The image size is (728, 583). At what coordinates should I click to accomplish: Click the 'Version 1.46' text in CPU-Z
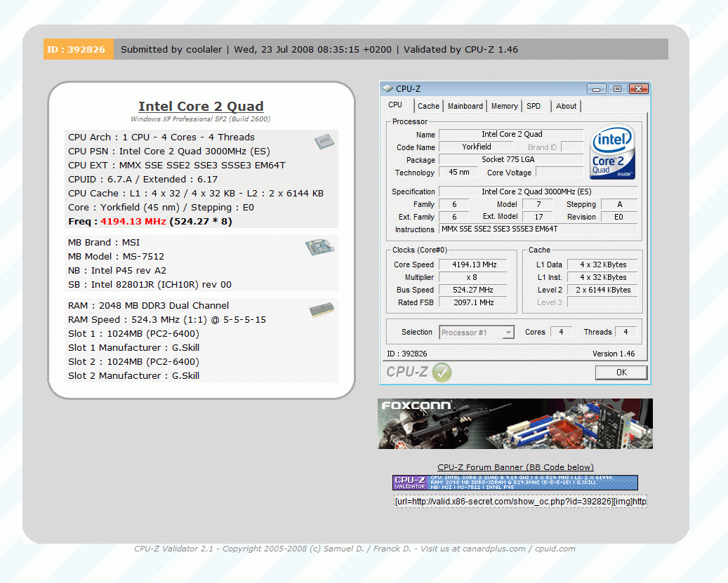click(614, 354)
